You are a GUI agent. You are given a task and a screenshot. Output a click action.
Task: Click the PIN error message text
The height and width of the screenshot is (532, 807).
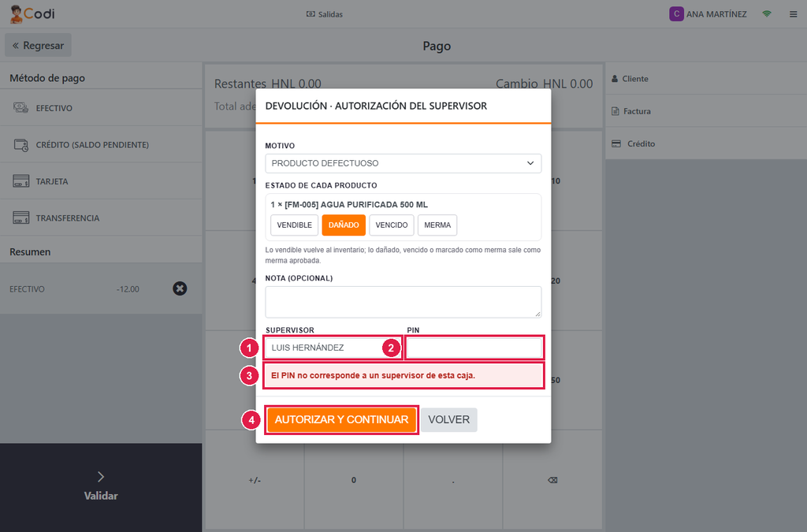click(x=373, y=376)
